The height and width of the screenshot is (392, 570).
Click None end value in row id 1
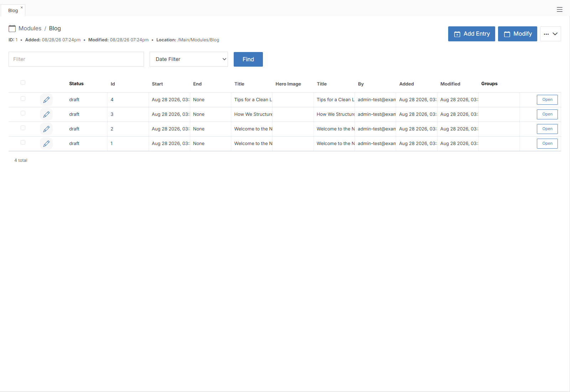(x=199, y=144)
